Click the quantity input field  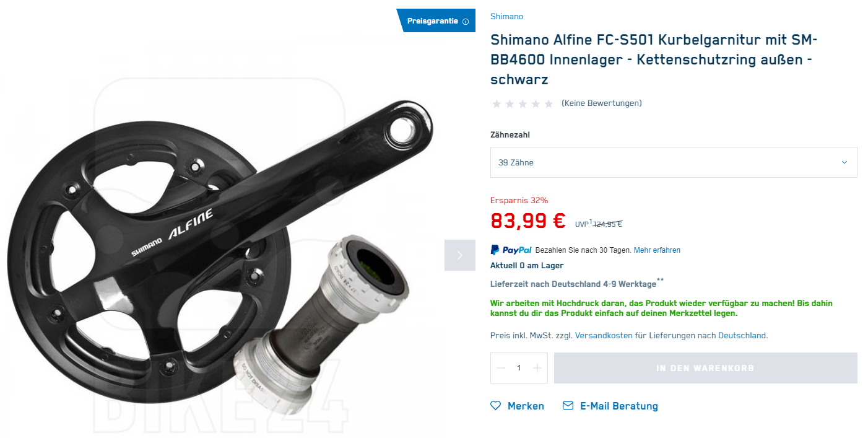(519, 368)
